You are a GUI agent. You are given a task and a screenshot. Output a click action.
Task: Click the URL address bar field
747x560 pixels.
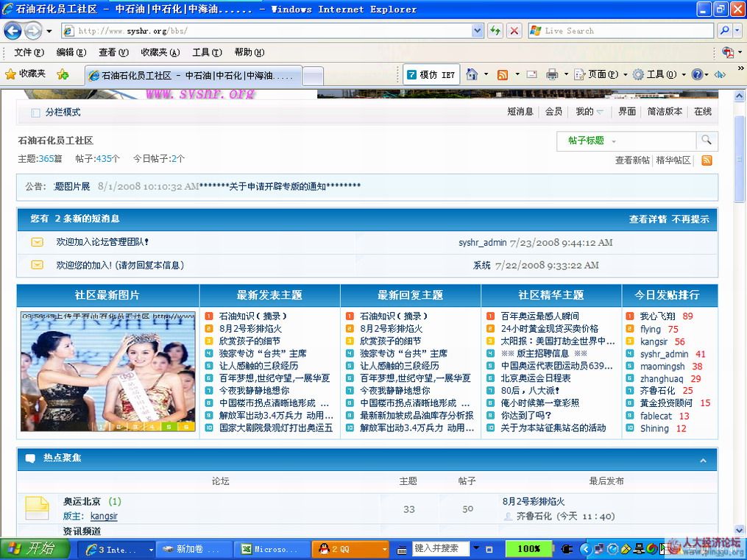[266, 31]
